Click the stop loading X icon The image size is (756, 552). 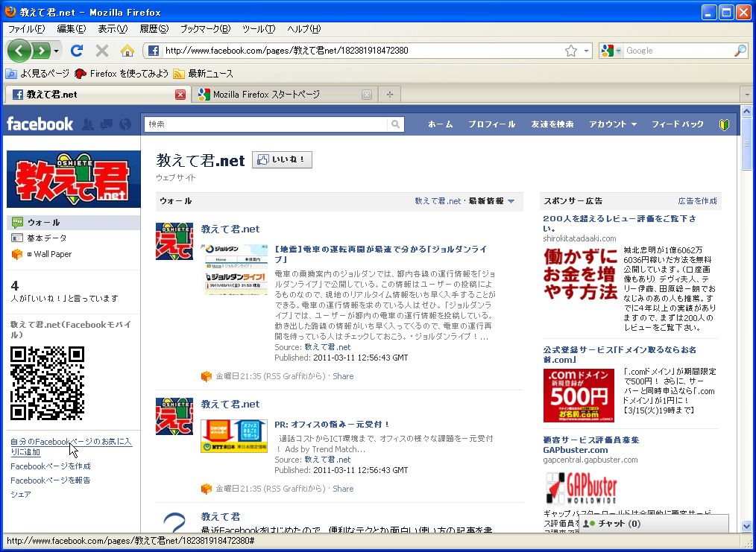pos(101,51)
